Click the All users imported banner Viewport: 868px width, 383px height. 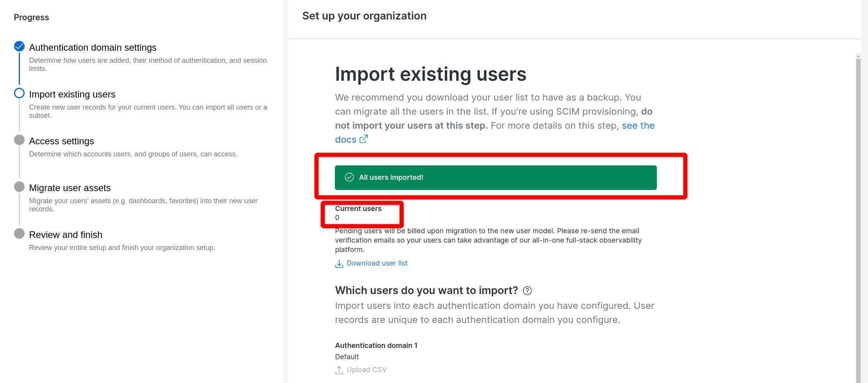pos(496,177)
